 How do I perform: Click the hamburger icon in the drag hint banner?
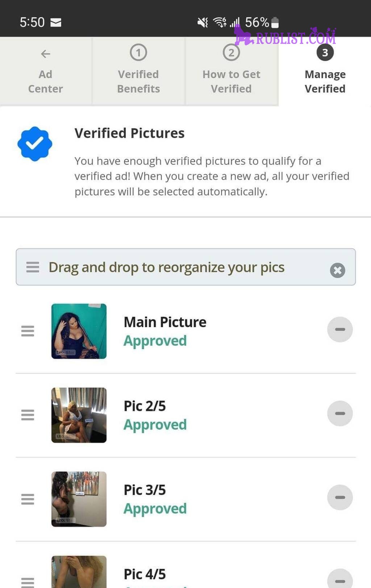[x=33, y=267]
